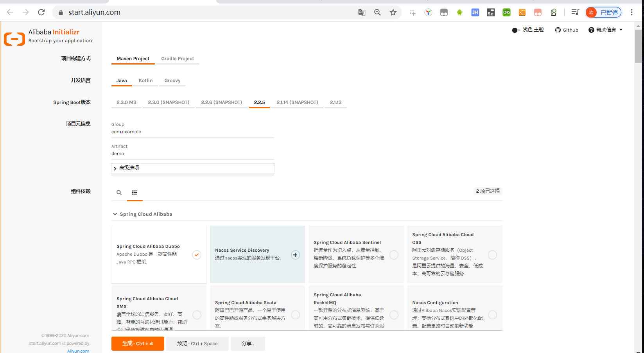Click the browser forward arrow
The image size is (644, 353).
pyautogui.click(x=26, y=12)
